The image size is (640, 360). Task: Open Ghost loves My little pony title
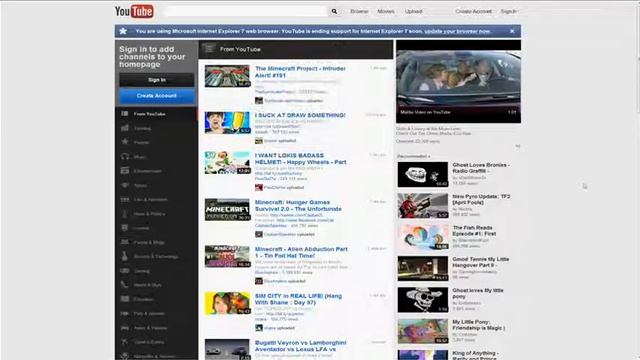click(x=478, y=293)
